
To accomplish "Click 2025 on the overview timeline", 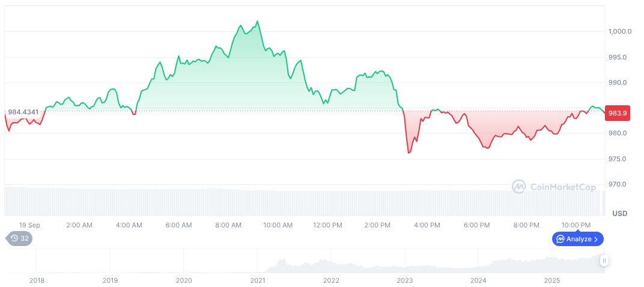I will (552, 280).
